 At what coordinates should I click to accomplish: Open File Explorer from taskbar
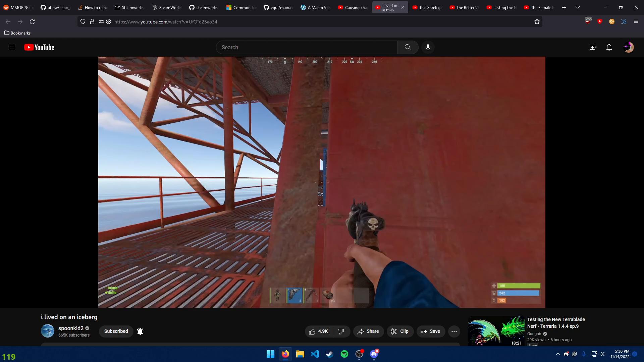300,354
